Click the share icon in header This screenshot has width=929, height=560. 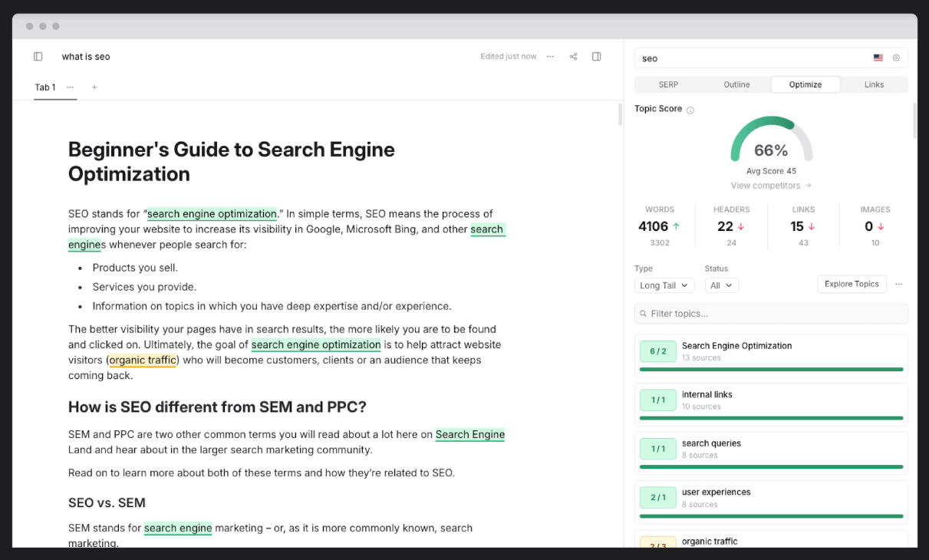573,57
